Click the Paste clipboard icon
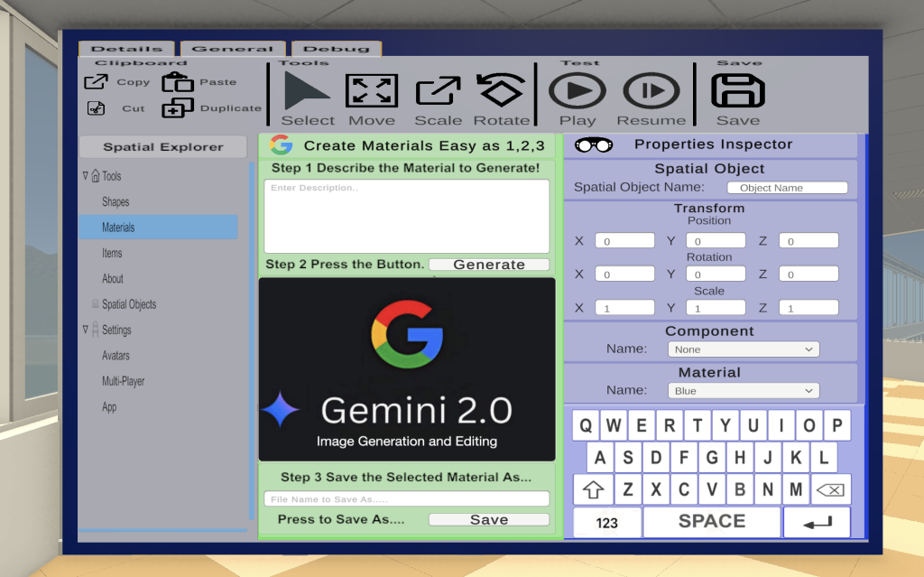 pyautogui.click(x=178, y=81)
